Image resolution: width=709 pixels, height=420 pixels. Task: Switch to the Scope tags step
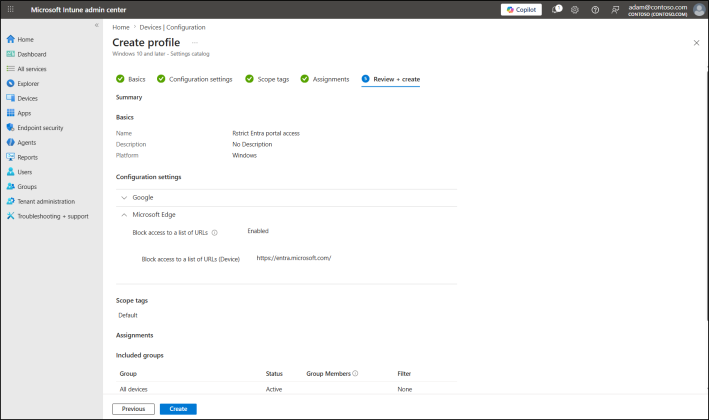[267, 79]
